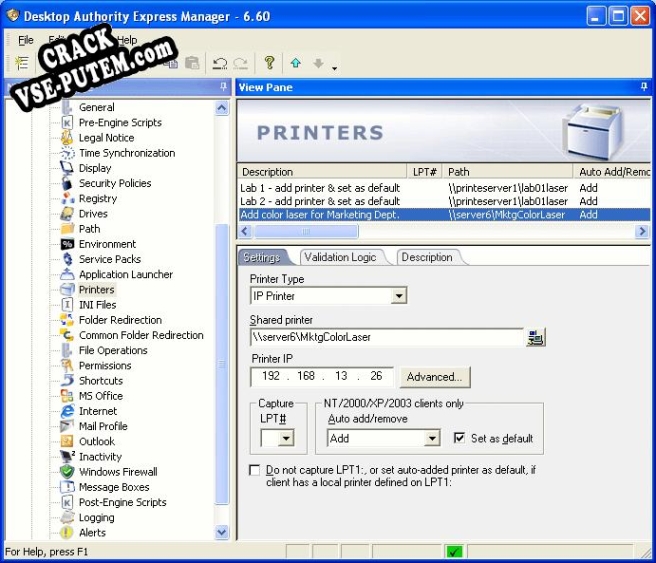Select Outlook item
656x563 pixels.
pos(97,441)
